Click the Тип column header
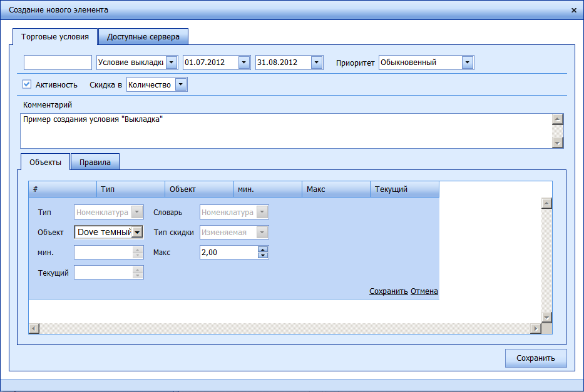The height and width of the screenshot is (392, 584). [130, 189]
